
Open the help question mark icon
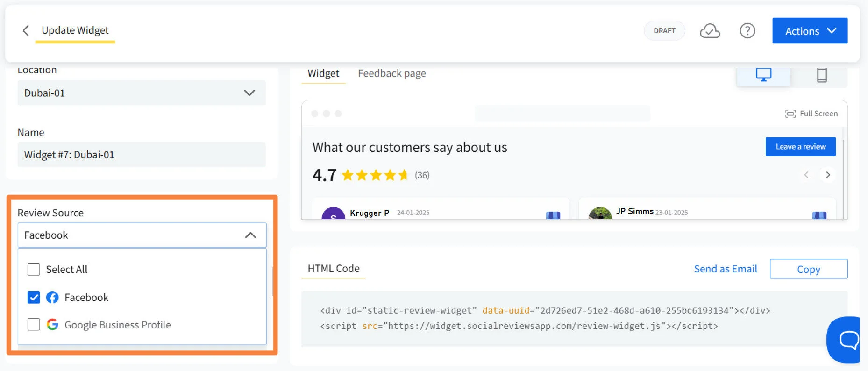pos(747,31)
